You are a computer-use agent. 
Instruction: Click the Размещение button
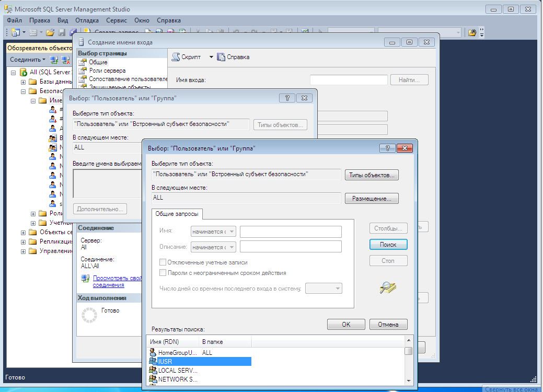coord(372,199)
